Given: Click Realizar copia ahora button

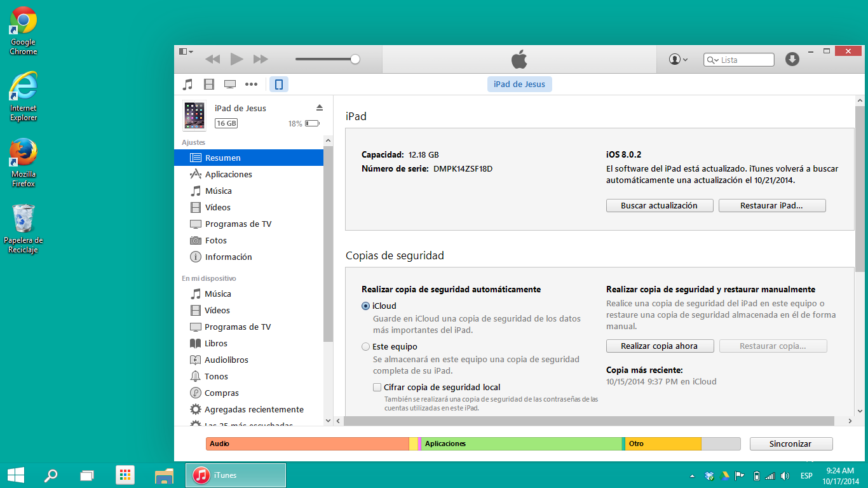Looking at the screenshot, I should pos(659,346).
